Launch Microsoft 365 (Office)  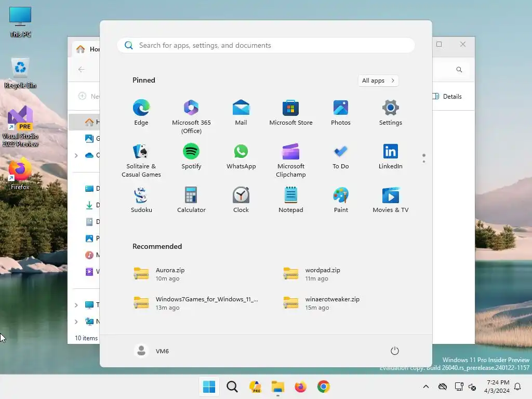[191, 116]
